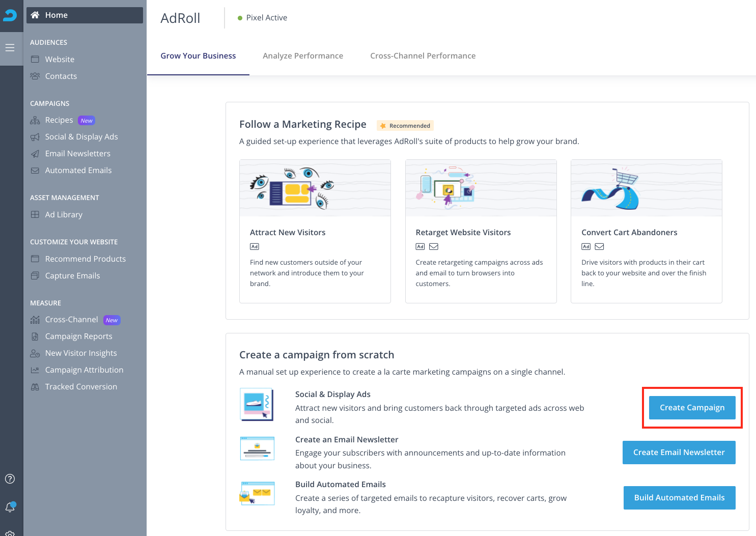This screenshot has height=536, width=756.
Task: Click the Campaign Reports document icon
Action: tap(35, 336)
